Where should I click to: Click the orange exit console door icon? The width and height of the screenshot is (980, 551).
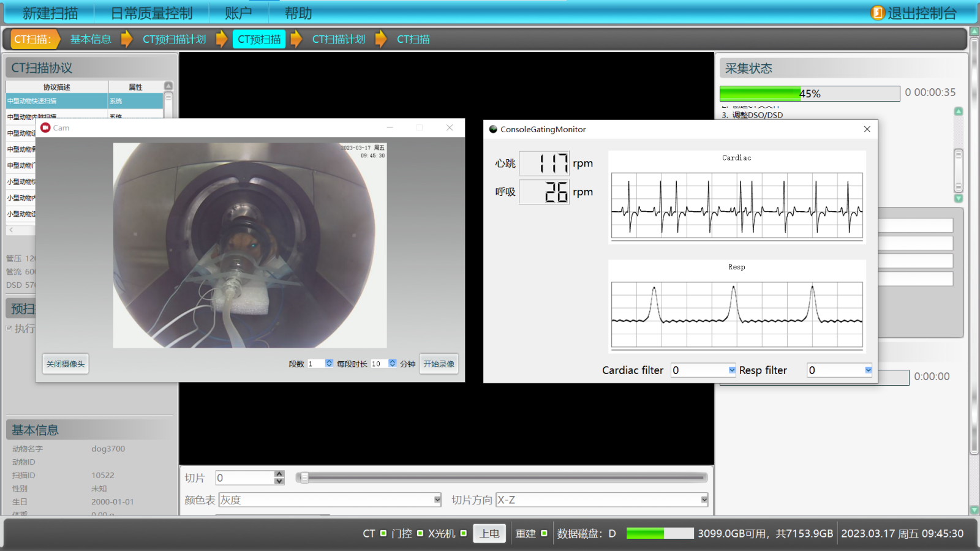878,13
